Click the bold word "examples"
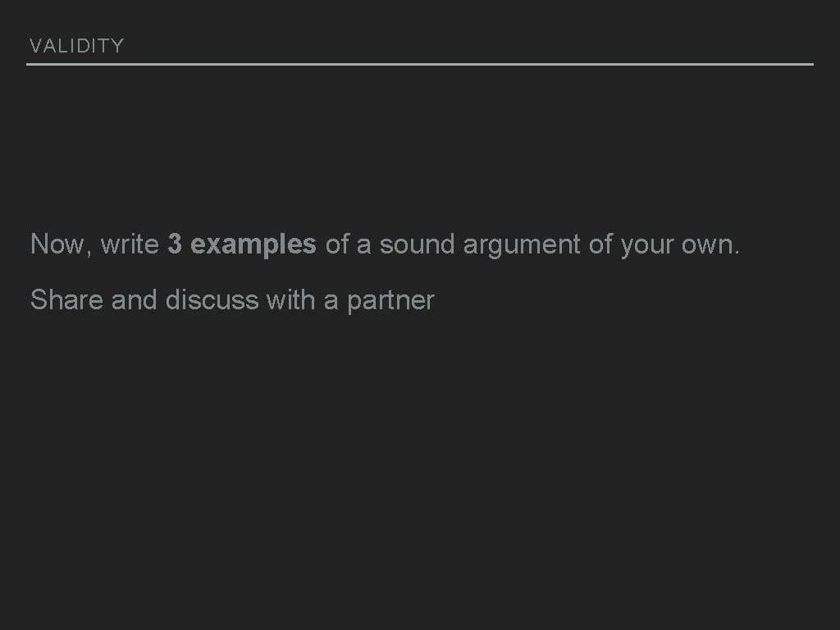 tap(253, 245)
